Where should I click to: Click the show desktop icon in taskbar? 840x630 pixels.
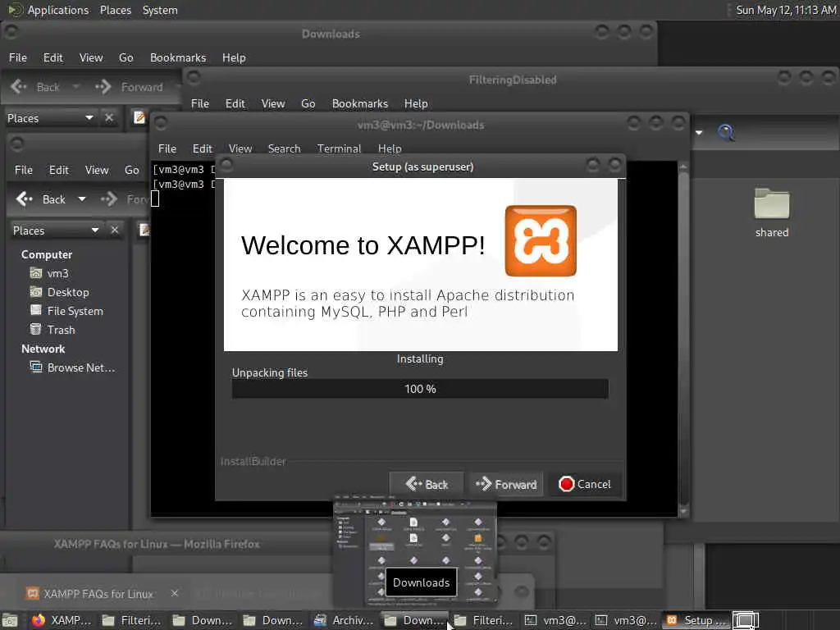click(10, 620)
